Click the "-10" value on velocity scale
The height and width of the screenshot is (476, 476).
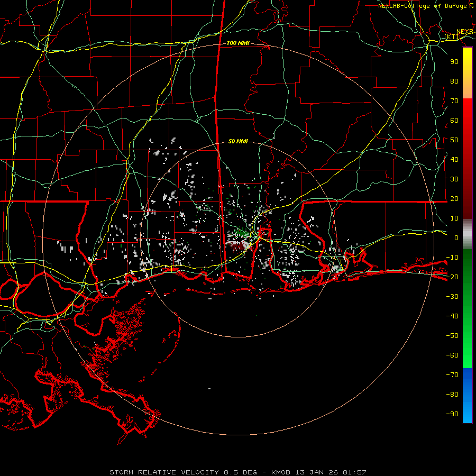452,258
